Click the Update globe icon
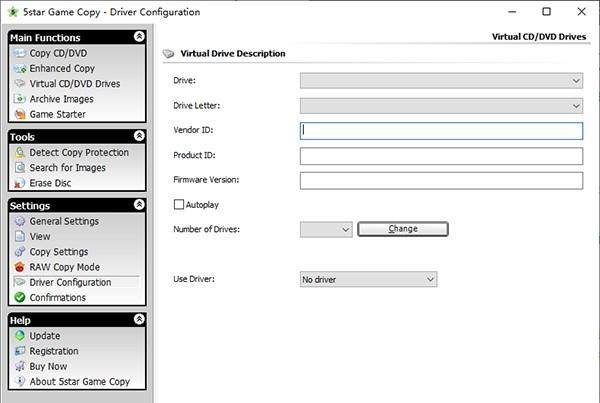The image size is (600, 403). (20, 336)
